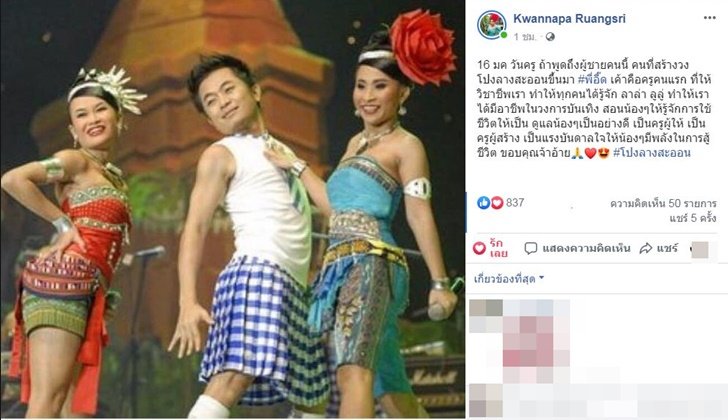Open the #พี่อ็ด hashtag link
The height and width of the screenshot is (420, 728).
[x=592, y=79]
